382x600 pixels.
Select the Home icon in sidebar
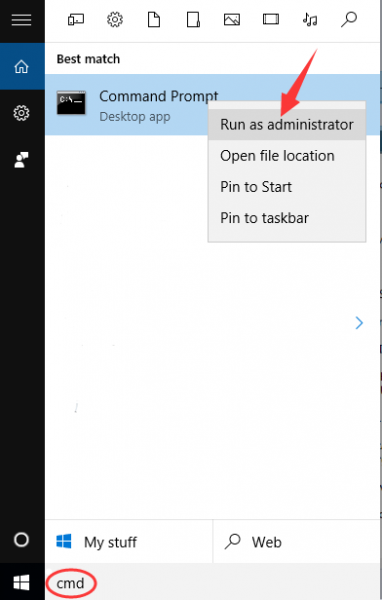(21, 67)
